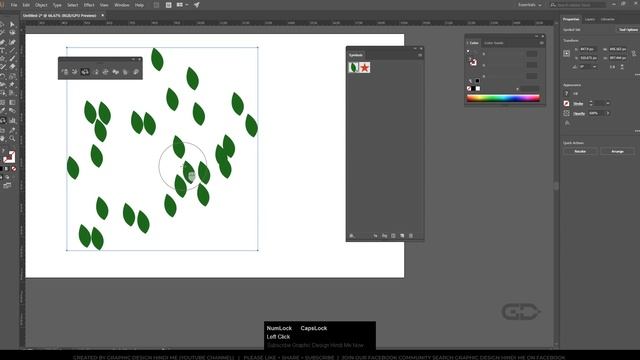The image size is (640, 360).
Task: Click the Stroke label link in Appearance
Action: pos(578,104)
